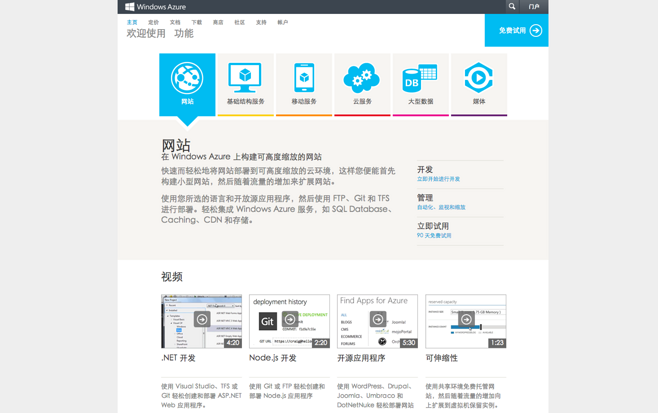Select the 媒体 media icon
The image size is (658, 413).
click(x=479, y=80)
